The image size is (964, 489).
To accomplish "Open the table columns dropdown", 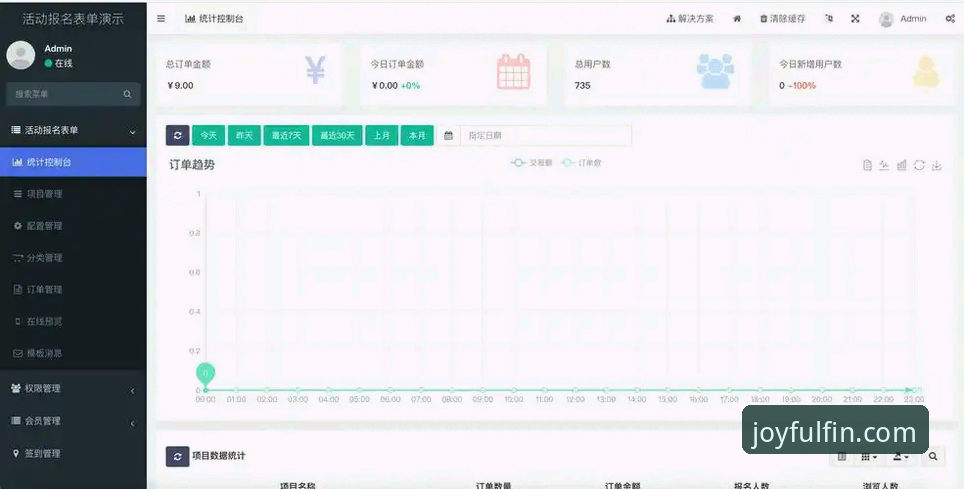I will click(x=869, y=456).
